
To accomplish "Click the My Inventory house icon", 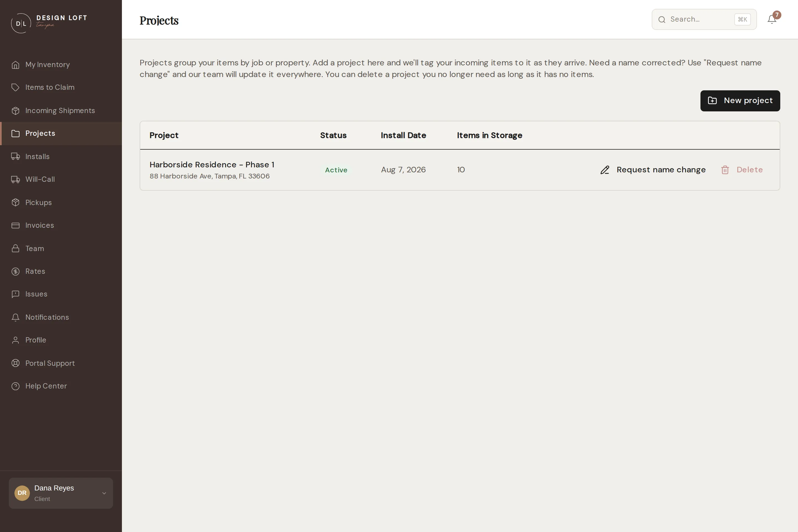I will 15,65.
